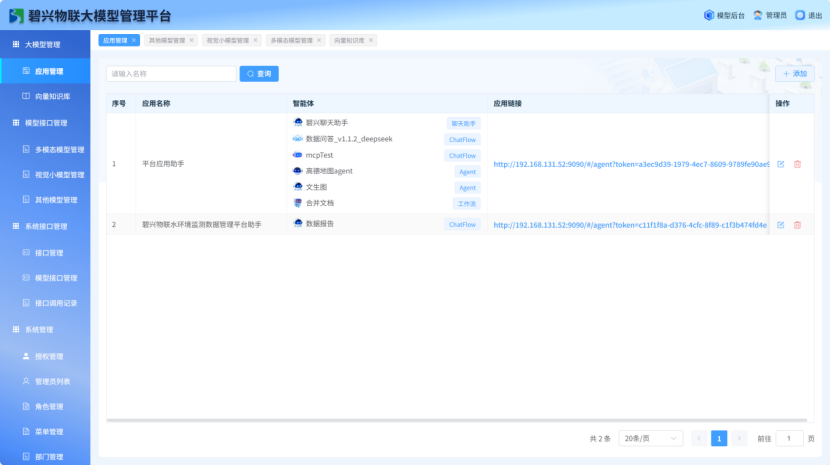Click the delete icon for 碧兴物联水环境监测 row

pyautogui.click(x=797, y=225)
